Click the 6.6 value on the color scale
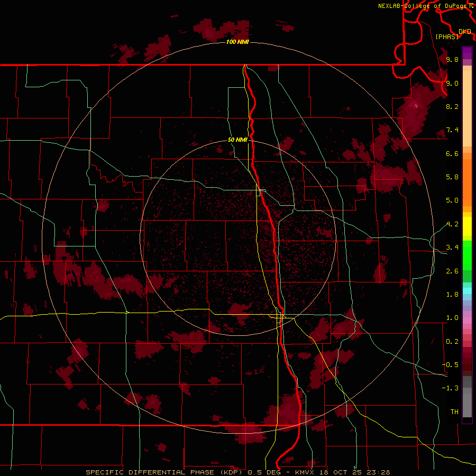 click(452, 153)
